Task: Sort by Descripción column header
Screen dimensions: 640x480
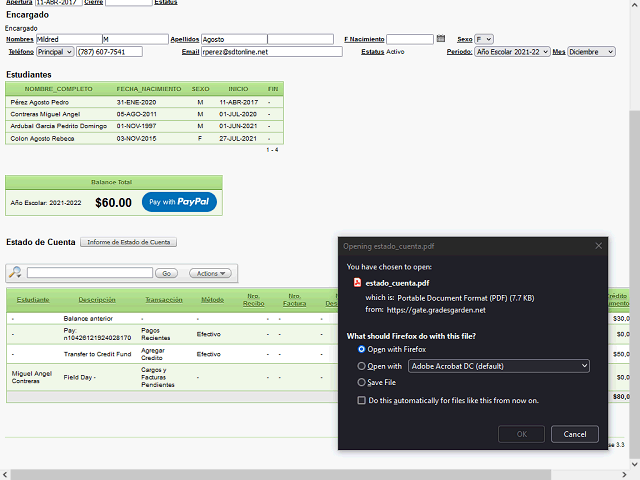Action: (97, 299)
